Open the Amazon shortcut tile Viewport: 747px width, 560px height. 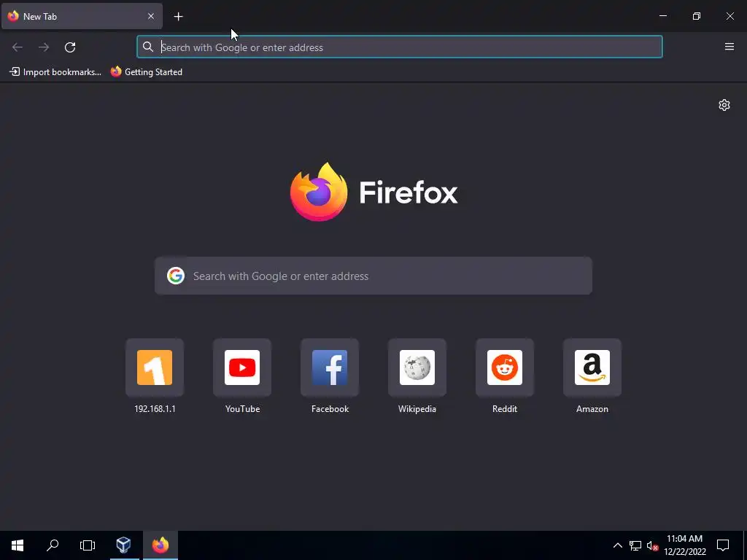pyautogui.click(x=592, y=367)
